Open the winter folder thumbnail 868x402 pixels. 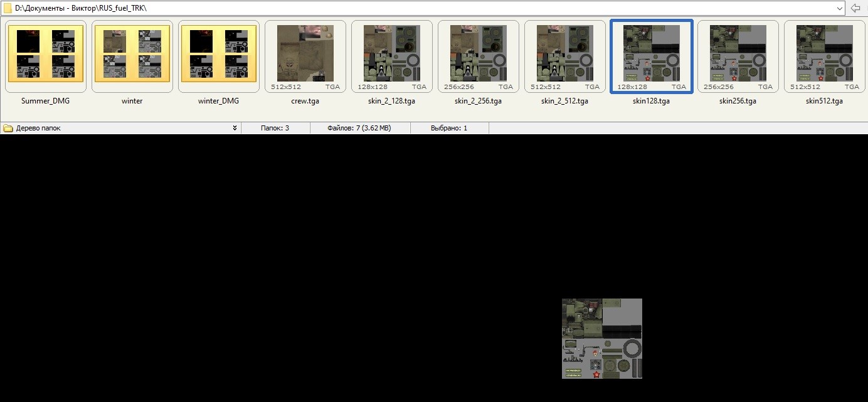tap(132, 56)
